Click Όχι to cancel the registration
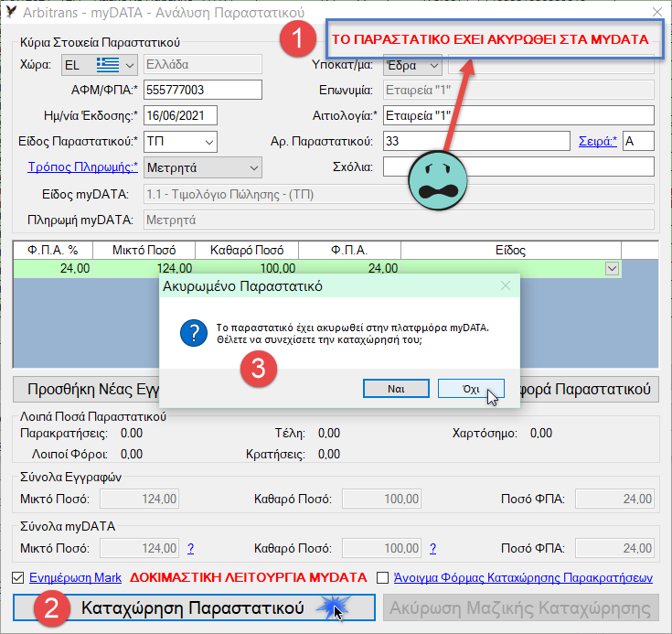This screenshot has height=634, width=672. (471, 389)
